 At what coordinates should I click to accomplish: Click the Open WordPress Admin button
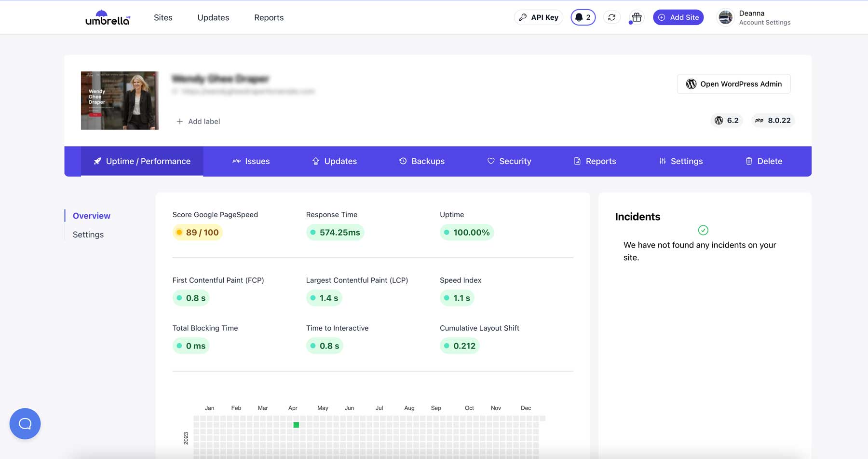click(733, 83)
